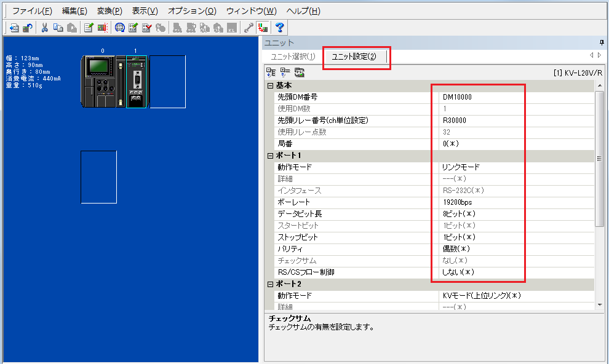The height and width of the screenshot is (364, 609).
Task: Select the ユニット設定(2) tab
Action: (x=356, y=57)
